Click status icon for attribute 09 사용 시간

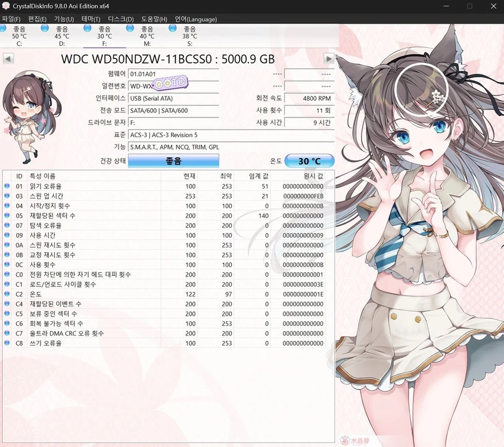tap(7, 235)
